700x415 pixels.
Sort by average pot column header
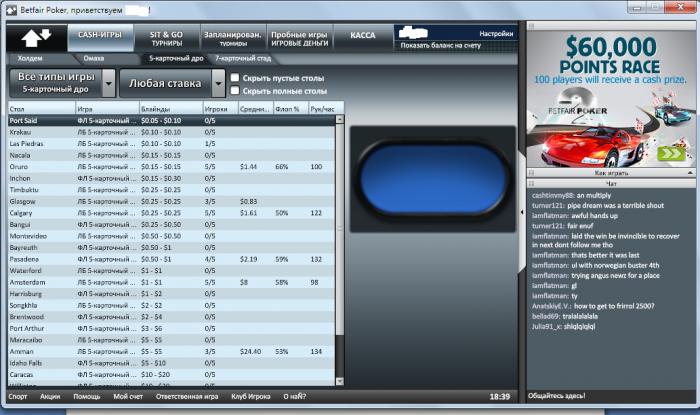pos(256,108)
